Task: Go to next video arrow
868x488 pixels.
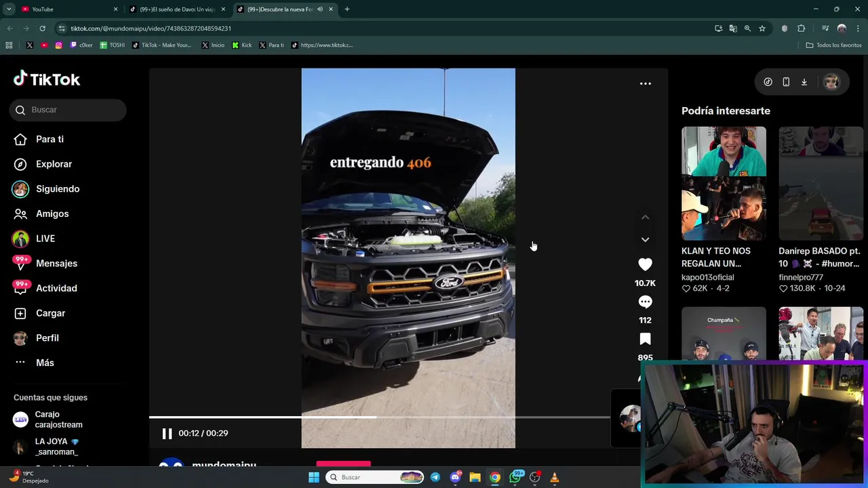Action: pos(645,239)
